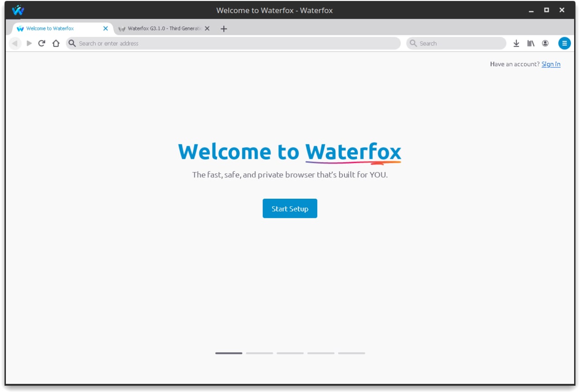Close the Welcome to Waterfox tab
This screenshot has width=580, height=392.
coord(106,29)
